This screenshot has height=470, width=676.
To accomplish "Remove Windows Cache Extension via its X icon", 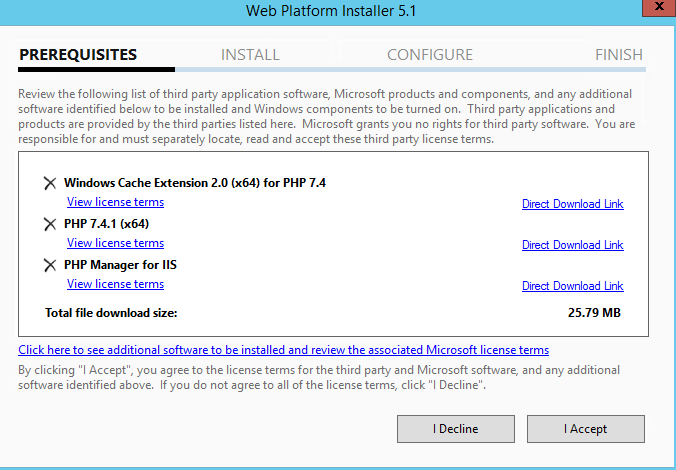I will pyautogui.click(x=50, y=183).
